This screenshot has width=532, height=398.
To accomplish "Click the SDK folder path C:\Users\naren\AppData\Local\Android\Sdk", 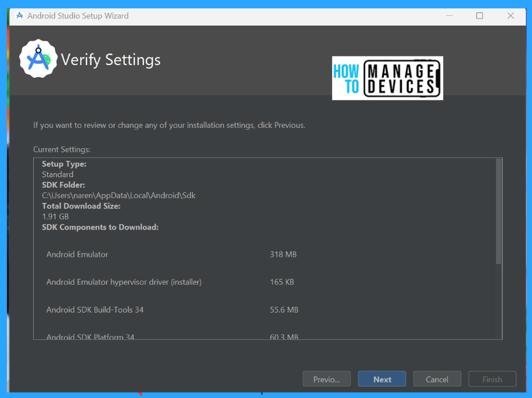I will (x=118, y=195).
